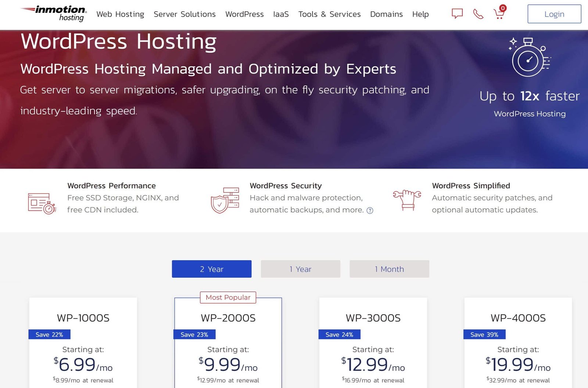This screenshot has height=388, width=588.
Task: Click the Login button
Action: [x=554, y=14]
